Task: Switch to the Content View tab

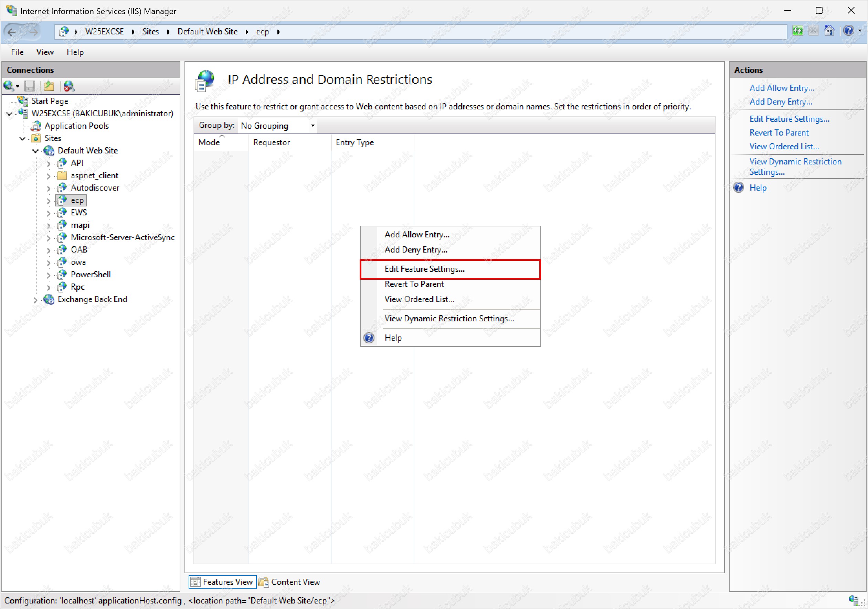Action: pyautogui.click(x=289, y=582)
